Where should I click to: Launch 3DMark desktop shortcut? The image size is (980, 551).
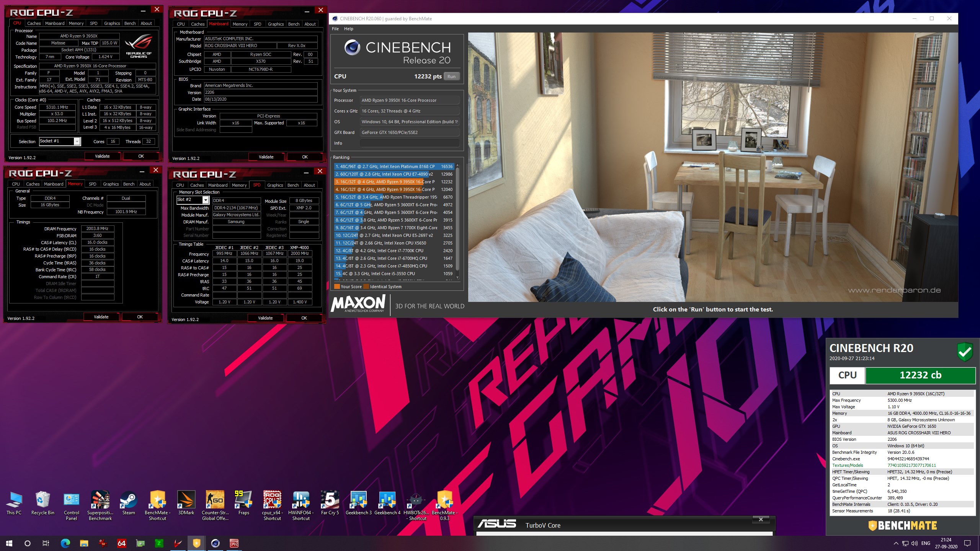click(x=186, y=503)
